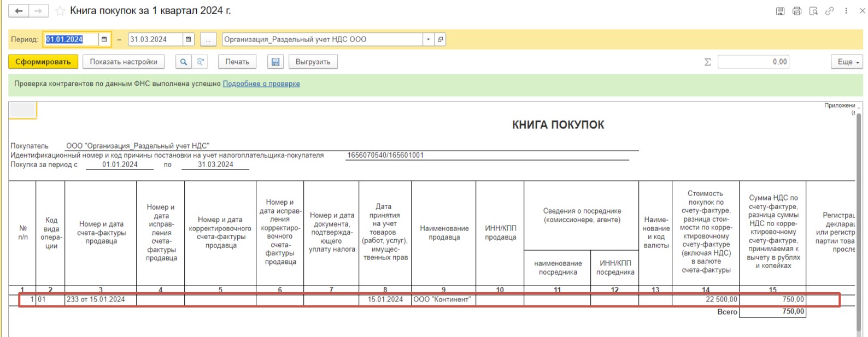Go forward with the right arrow button
868x337 pixels.
(x=38, y=11)
